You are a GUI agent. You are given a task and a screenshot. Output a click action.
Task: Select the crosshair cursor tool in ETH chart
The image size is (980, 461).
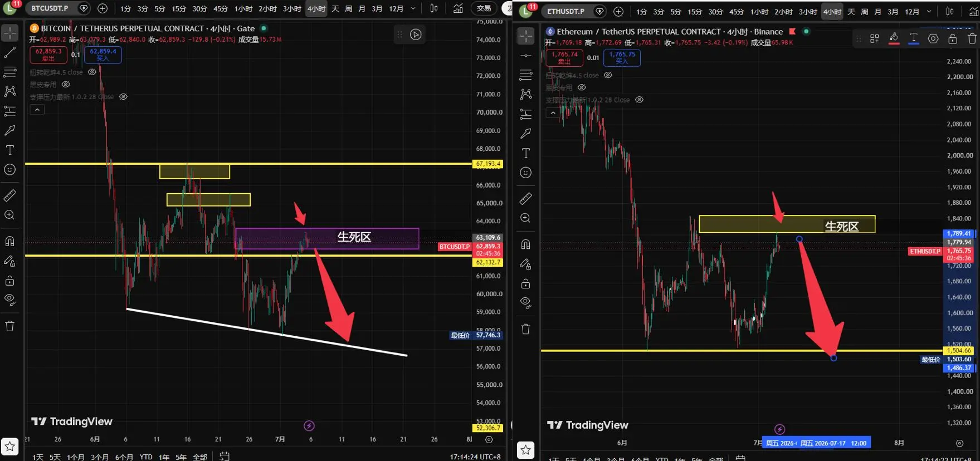526,36
